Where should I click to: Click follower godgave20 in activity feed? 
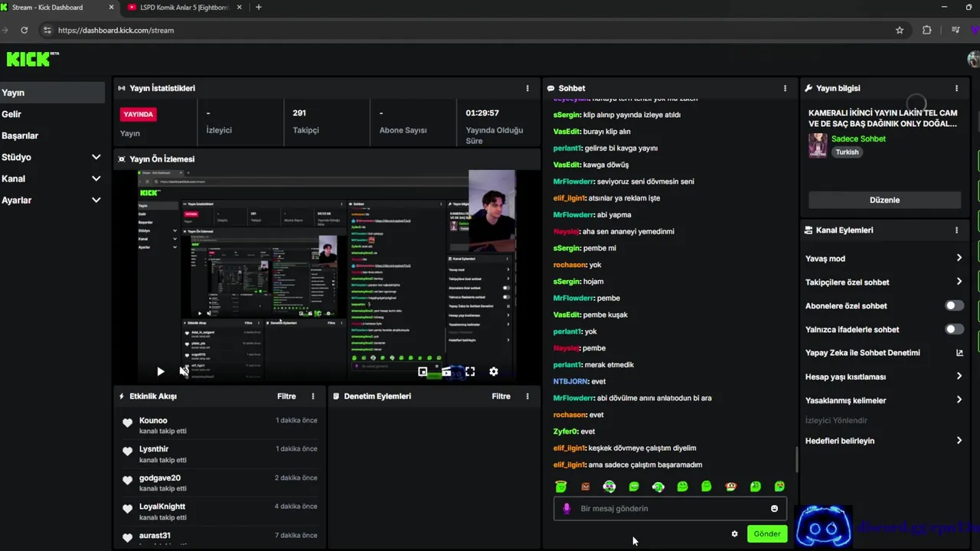pyautogui.click(x=160, y=478)
